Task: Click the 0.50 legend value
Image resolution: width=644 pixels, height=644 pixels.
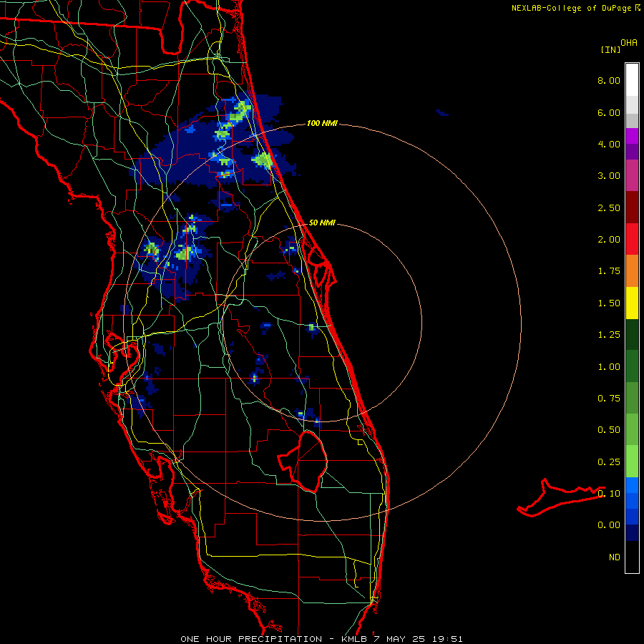Action: 609,430
